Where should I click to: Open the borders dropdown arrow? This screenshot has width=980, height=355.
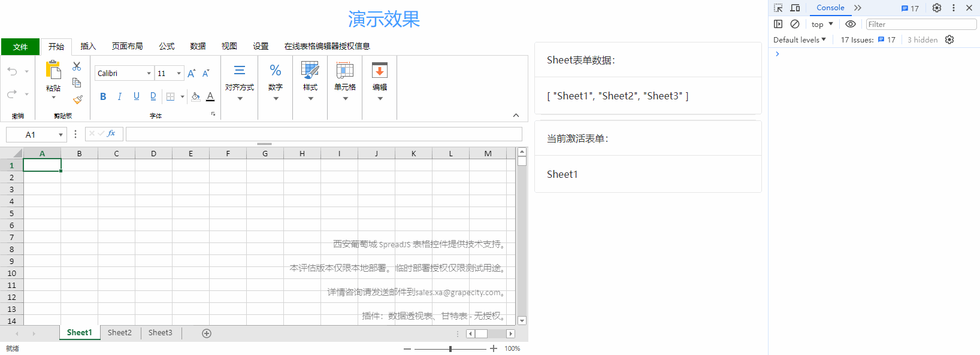point(183,97)
